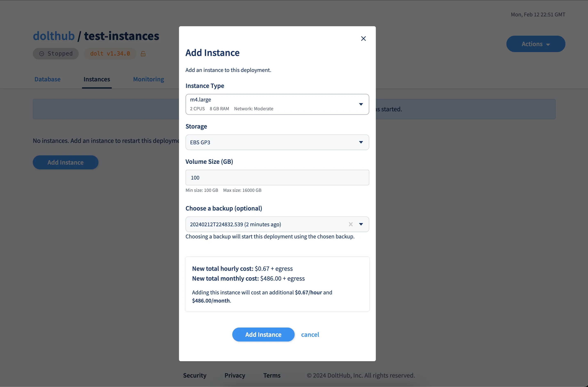The height and width of the screenshot is (387, 588).
Task: Click the Volume Size input field
Action: point(277,178)
